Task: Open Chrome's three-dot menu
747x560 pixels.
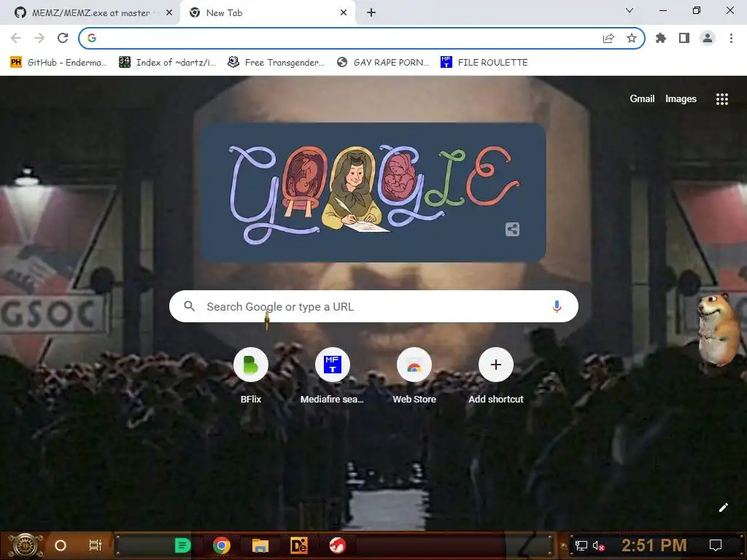Action: (x=731, y=38)
